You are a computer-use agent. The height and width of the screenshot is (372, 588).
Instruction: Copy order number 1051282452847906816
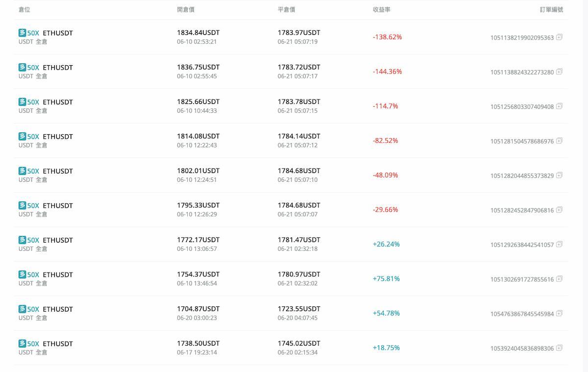[559, 210]
